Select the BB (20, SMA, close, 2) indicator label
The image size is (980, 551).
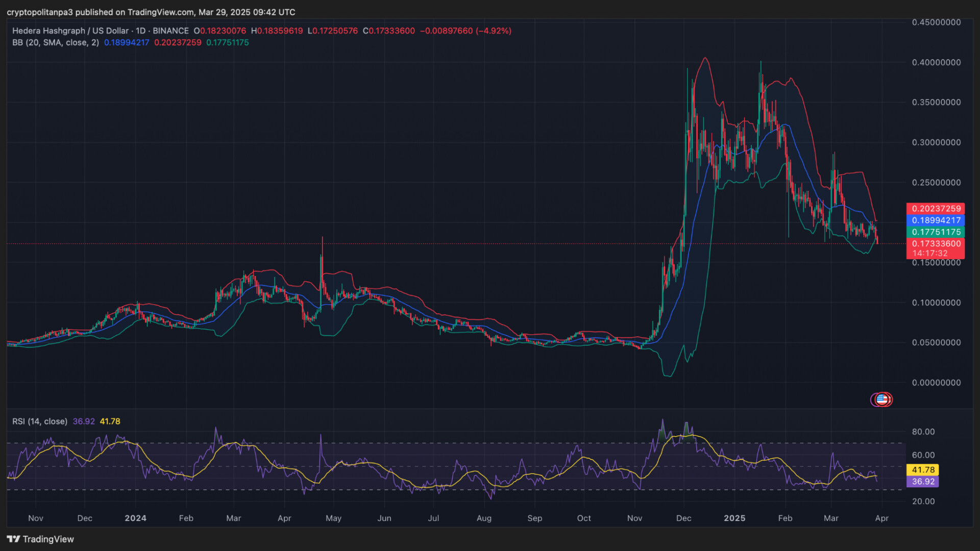click(56, 42)
